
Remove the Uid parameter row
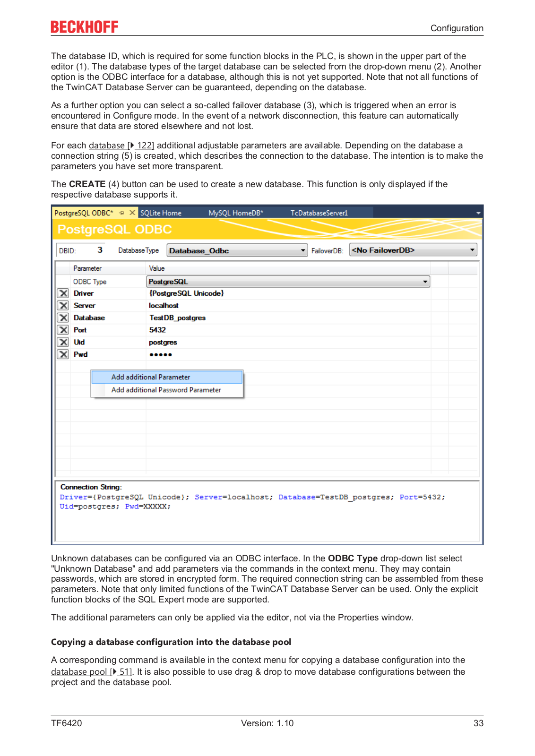click(63, 342)
